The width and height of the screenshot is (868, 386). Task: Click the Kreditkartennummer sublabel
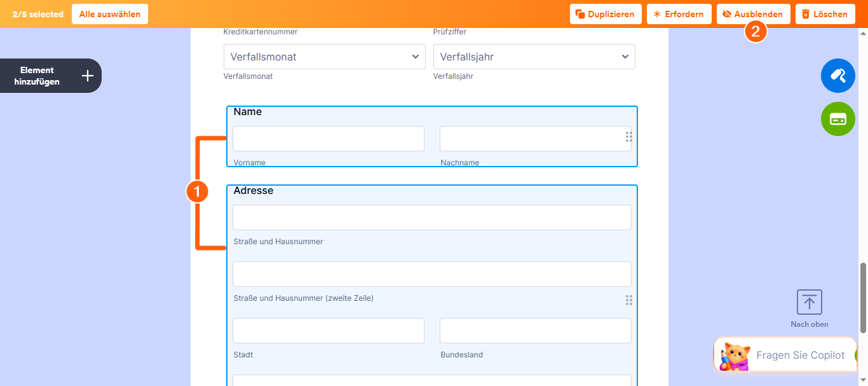pyautogui.click(x=261, y=32)
